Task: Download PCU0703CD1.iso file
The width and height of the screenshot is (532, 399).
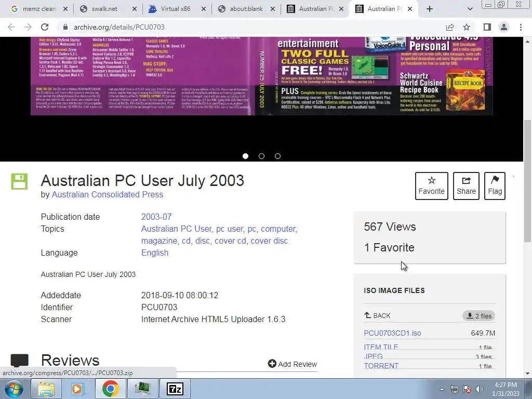Action: pos(393,333)
